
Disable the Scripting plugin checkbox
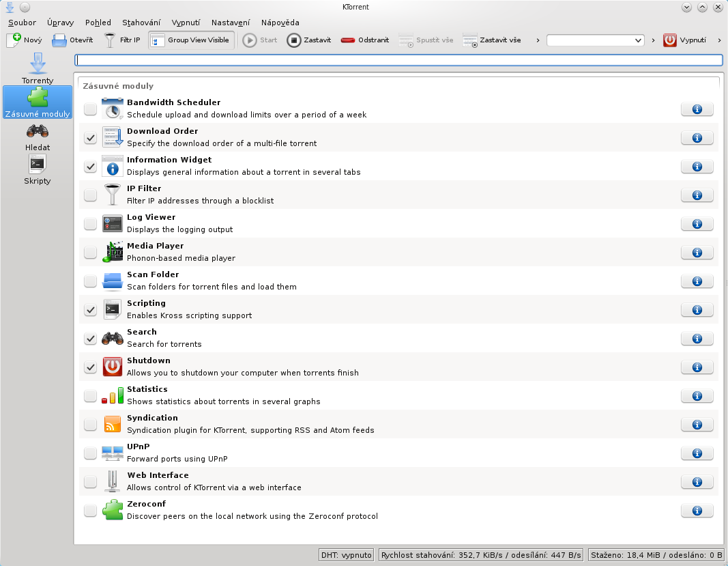[x=90, y=310]
